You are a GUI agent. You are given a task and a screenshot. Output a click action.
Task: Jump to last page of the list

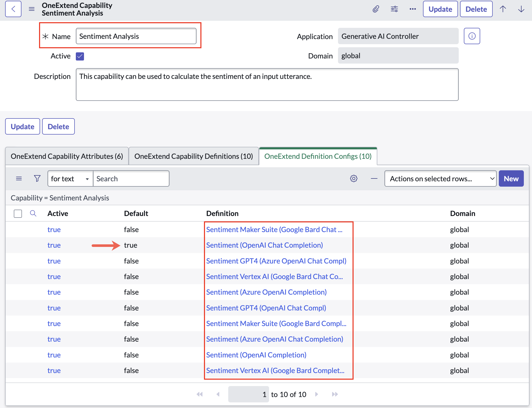(x=335, y=394)
